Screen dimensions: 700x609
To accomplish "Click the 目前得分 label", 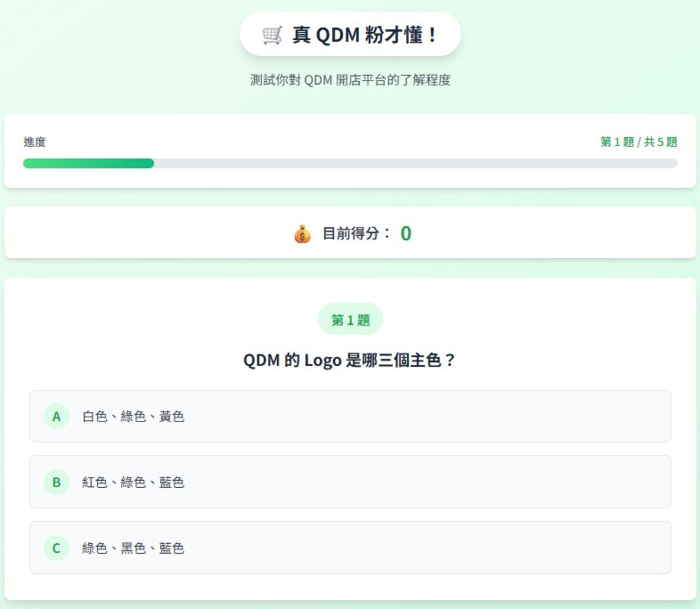I will (356, 234).
